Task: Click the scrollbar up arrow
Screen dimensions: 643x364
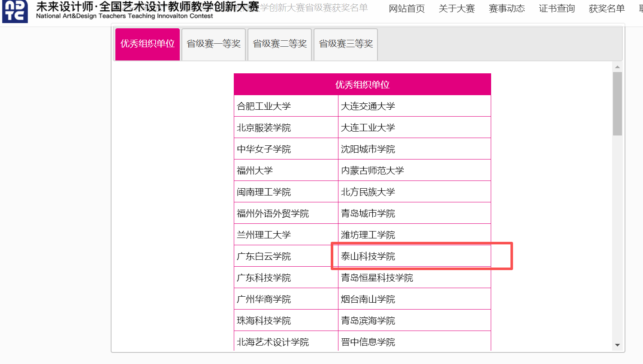Action: [617, 67]
